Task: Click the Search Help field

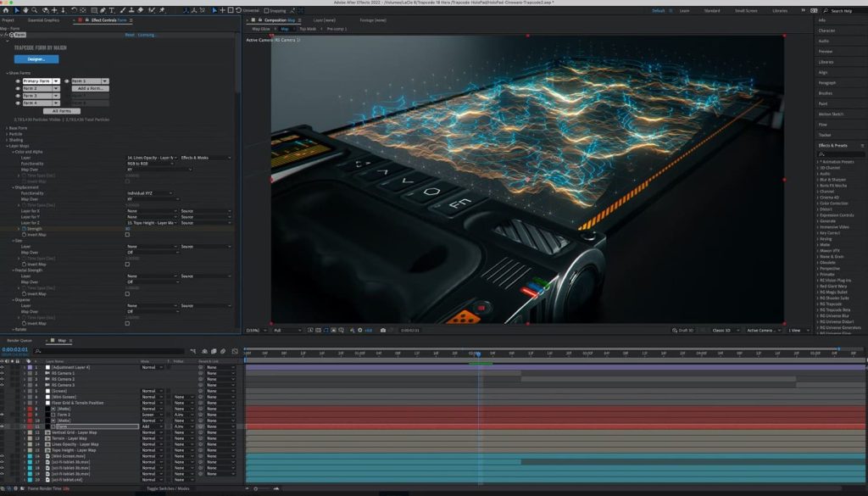Action: (x=840, y=10)
